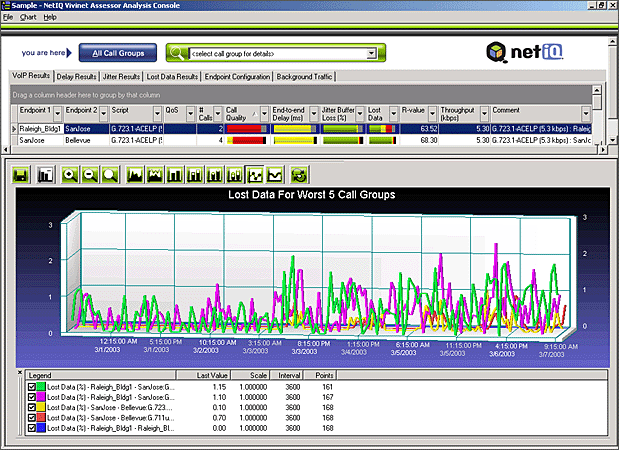619x450 pixels.
Task: Select the SanJose endpoint cell in second row
Action: click(41, 140)
